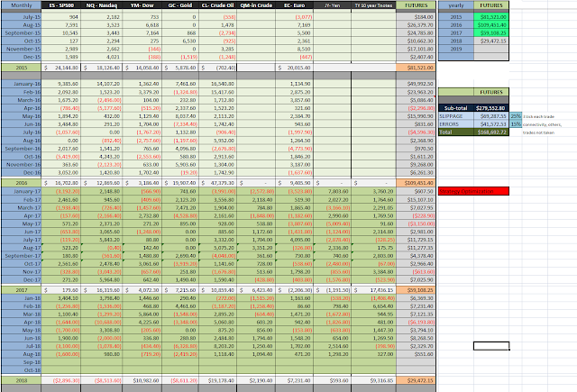Select the GC - Gold column header
Viewport: 577px width, 392px height.
point(180,5)
